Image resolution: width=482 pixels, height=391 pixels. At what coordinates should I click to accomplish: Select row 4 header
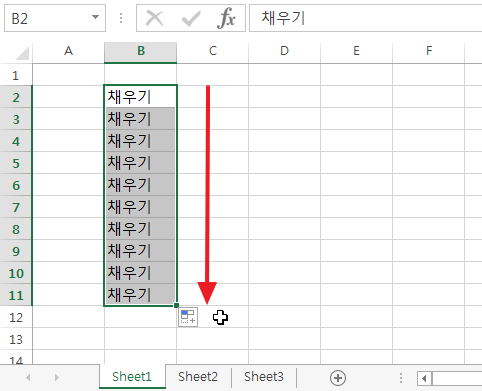[16, 141]
